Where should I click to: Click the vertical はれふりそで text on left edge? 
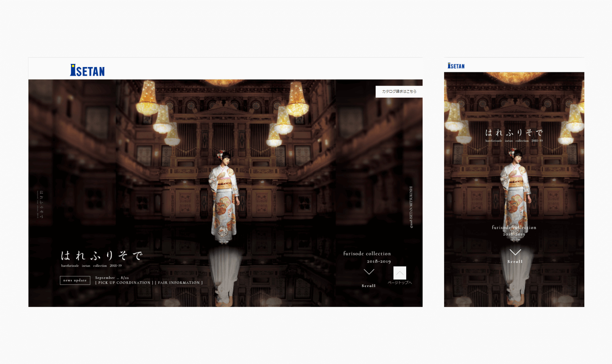click(x=41, y=204)
